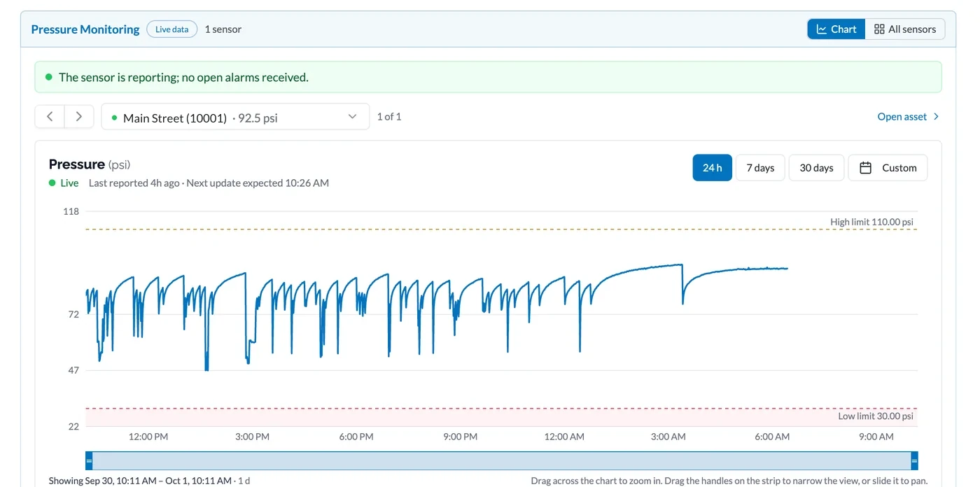This screenshot has width=980, height=487.
Task: Click the Pressure Monitoring title link
Action: click(85, 29)
